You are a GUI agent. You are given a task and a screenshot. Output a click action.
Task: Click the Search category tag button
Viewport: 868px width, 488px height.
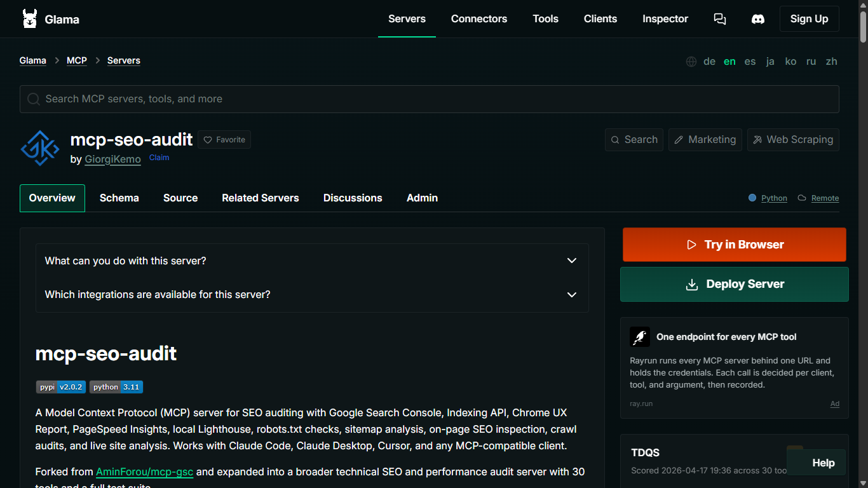point(634,140)
